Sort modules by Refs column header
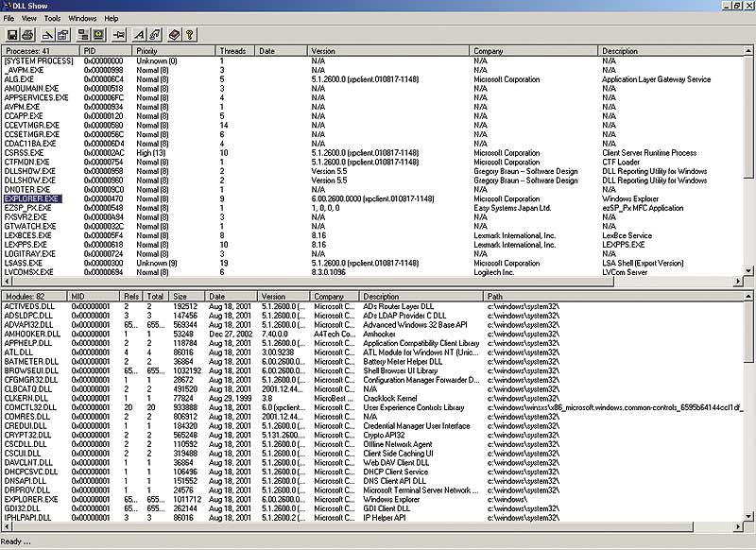756x550 pixels. point(131,297)
